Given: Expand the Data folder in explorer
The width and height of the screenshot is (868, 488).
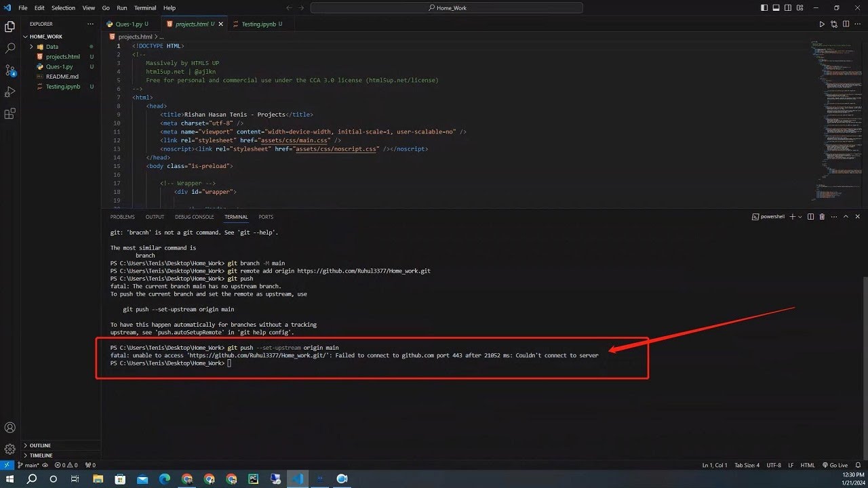Looking at the screenshot, I should click(61, 47).
